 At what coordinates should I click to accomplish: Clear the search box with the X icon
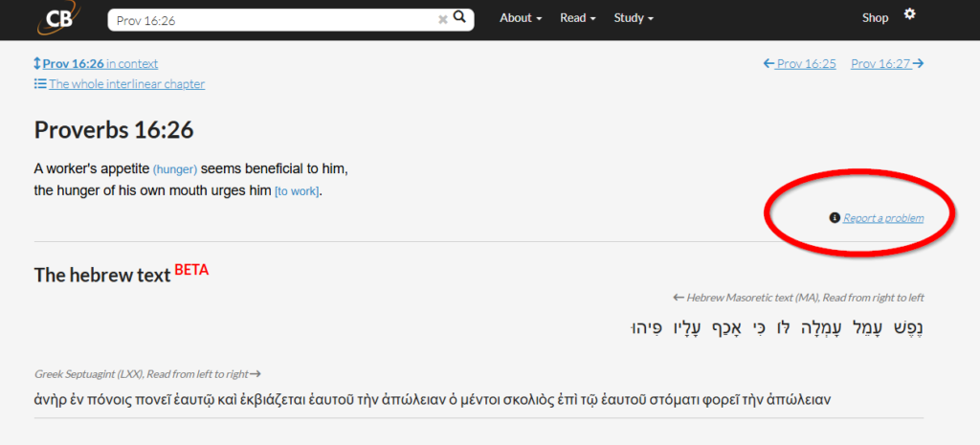click(x=443, y=19)
